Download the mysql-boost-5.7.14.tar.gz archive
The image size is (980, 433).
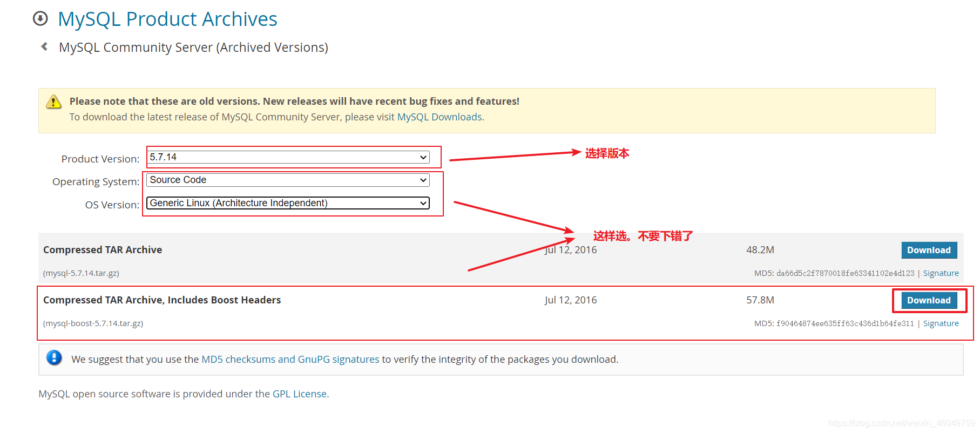[x=929, y=300]
